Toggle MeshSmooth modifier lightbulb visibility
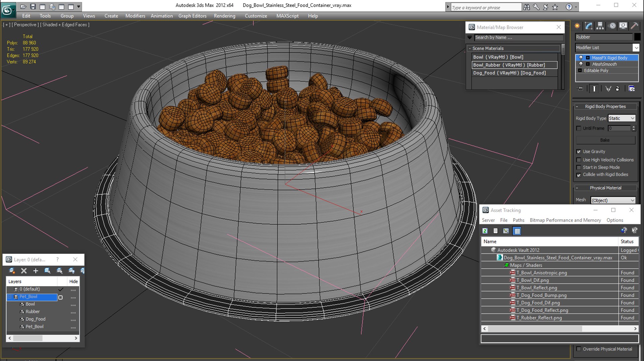This screenshot has width=644, height=361. pos(581,64)
